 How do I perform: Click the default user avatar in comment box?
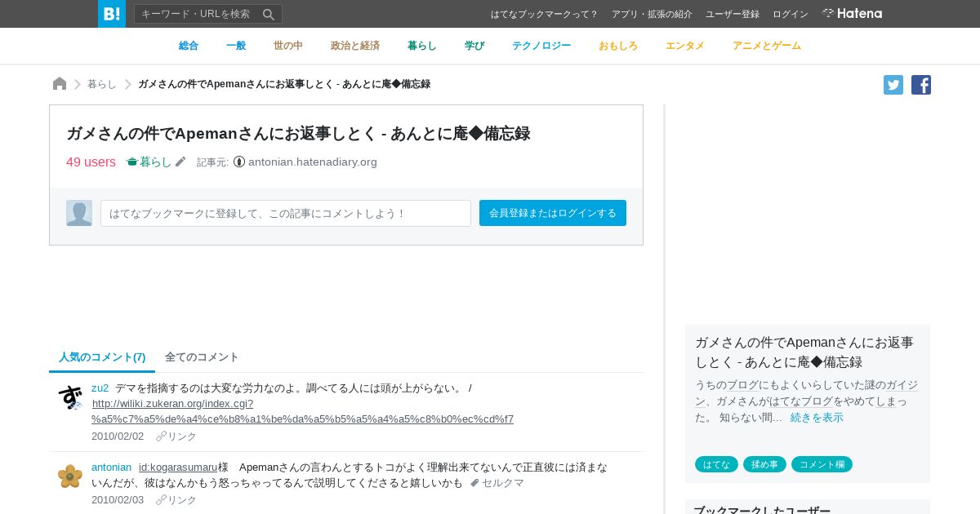click(x=79, y=213)
